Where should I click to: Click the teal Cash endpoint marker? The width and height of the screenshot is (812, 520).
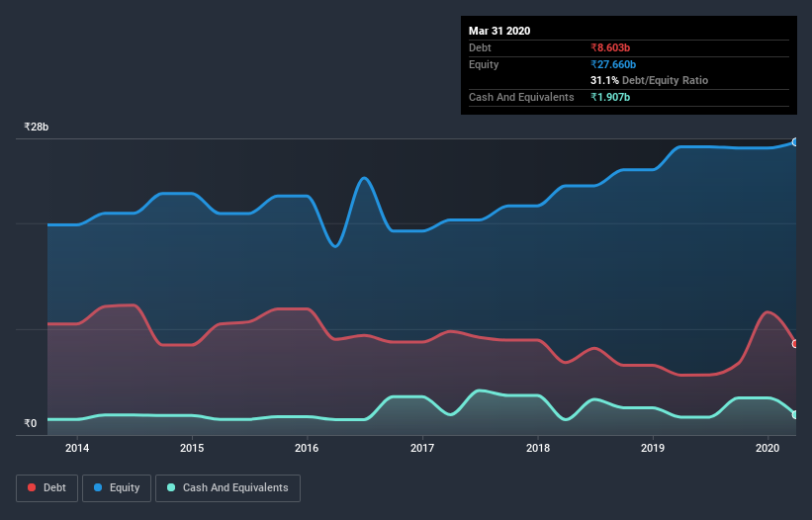tap(795, 414)
